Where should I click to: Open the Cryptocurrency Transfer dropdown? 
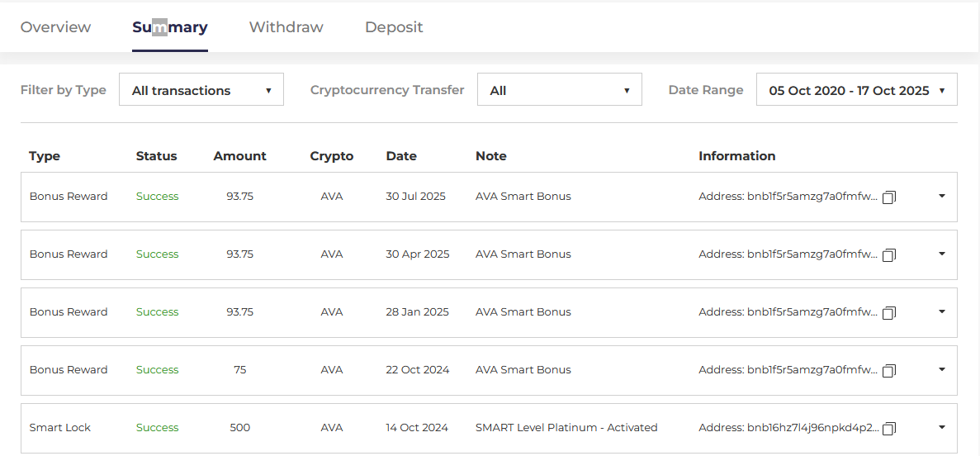560,89
